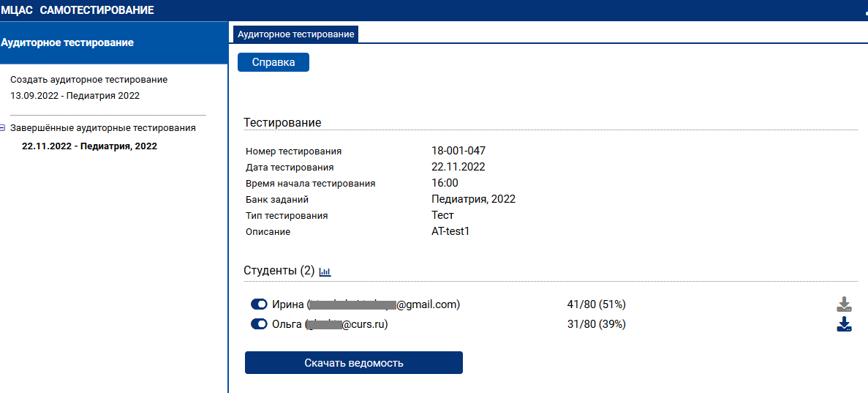
Task: Click the Завершённые аудиторные тестирования label
Action: point(103,127)
